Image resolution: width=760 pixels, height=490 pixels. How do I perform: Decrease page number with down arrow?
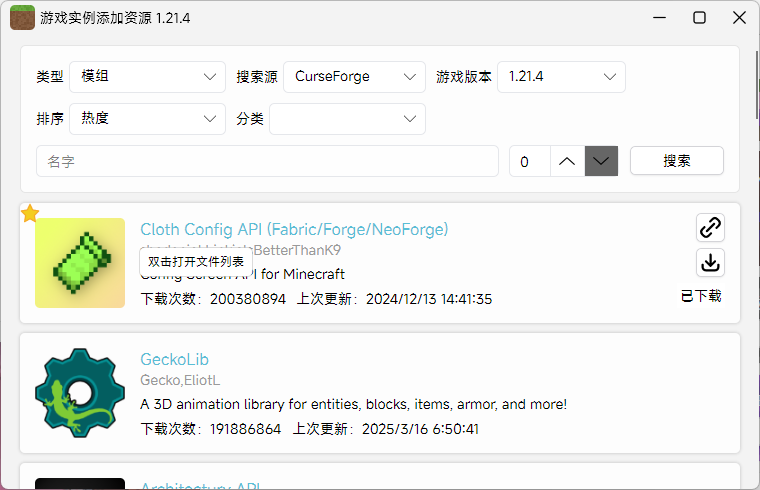click(x=601, y=161)
